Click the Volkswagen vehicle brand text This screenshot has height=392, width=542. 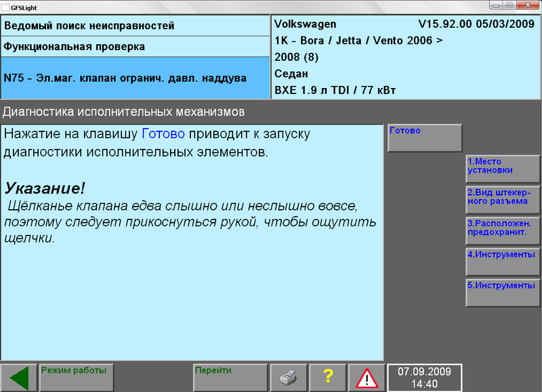point(306,24)
